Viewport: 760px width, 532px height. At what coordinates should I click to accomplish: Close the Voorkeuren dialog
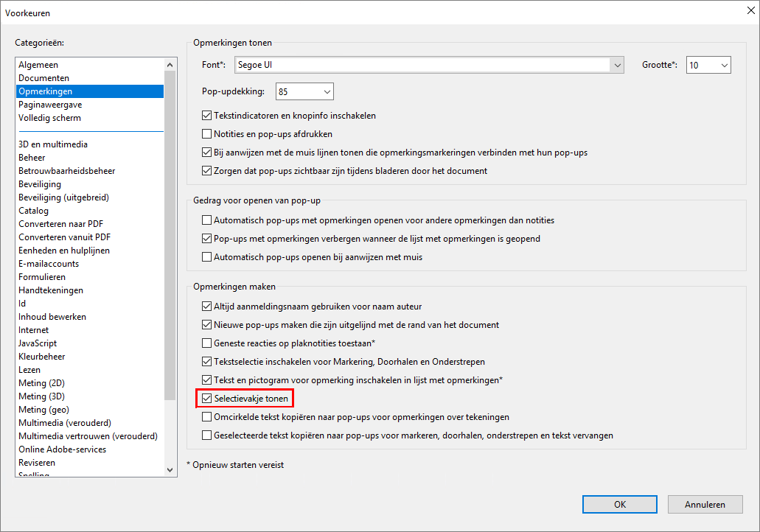pos(751,10)
